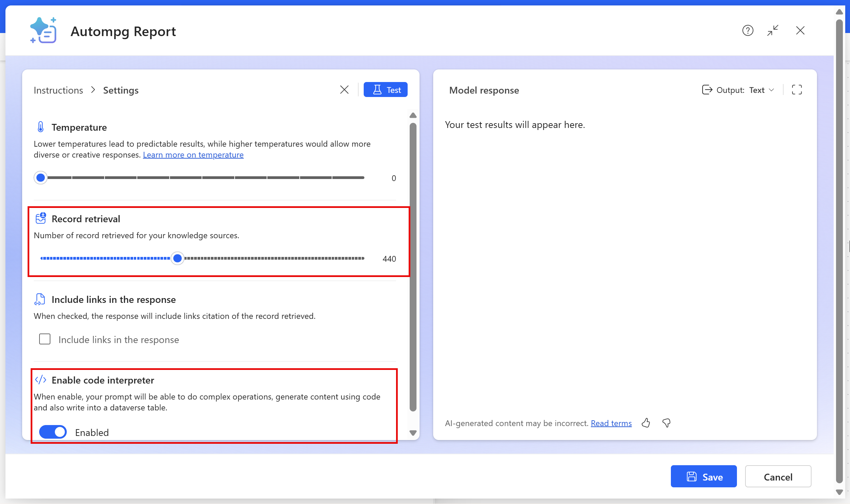This screenshot has height=504, width=850.
Task: Check Include links in the response
Action: pos(45,339)
